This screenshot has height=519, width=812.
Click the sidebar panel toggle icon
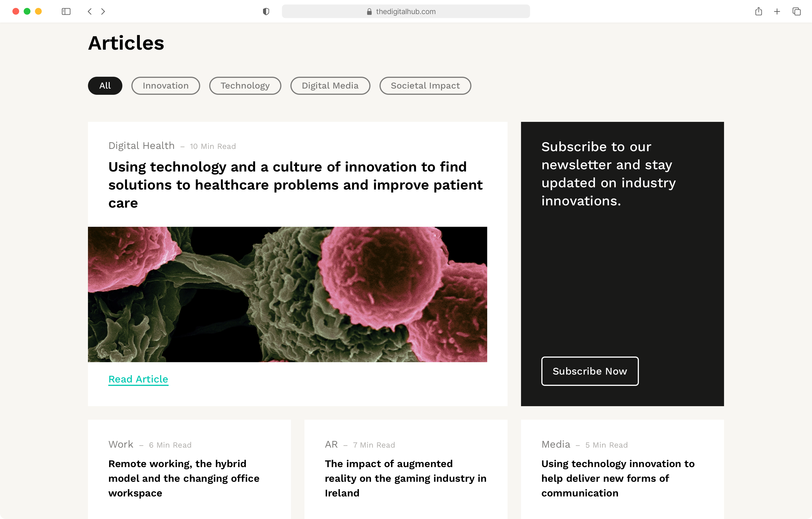[x=66, y=11]
